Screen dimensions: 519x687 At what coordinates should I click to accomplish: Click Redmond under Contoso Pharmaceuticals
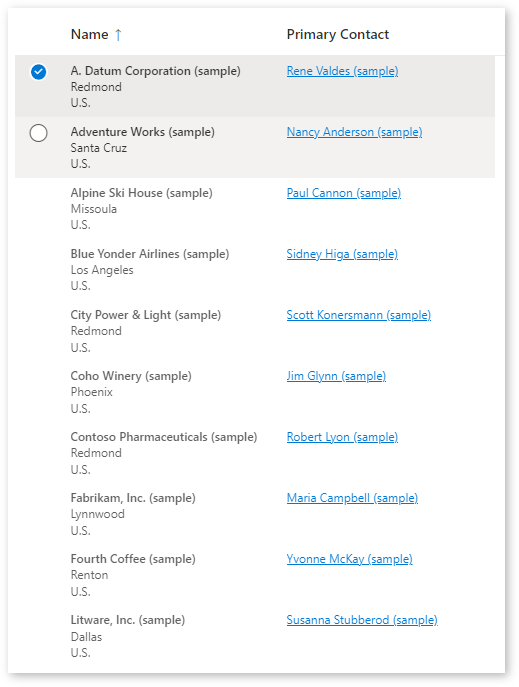pyautogui.click(x=96, y=453)
